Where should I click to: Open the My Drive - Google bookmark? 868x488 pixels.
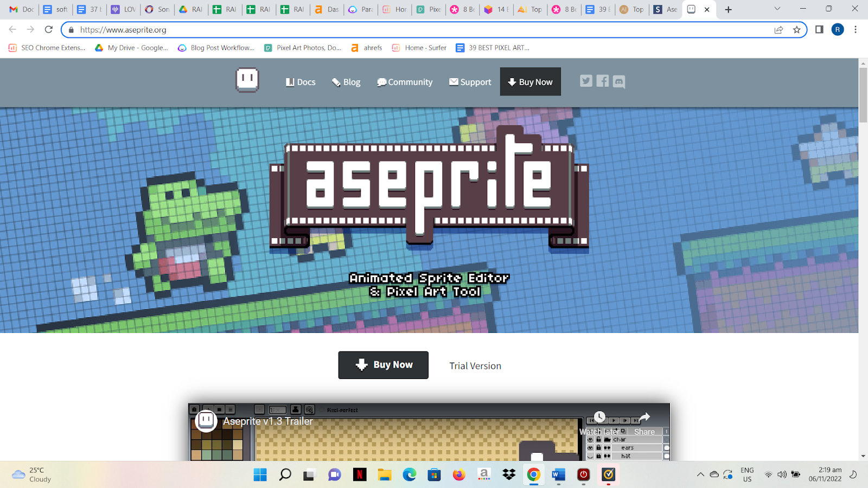pyautogui.click(x=131, y=48)
